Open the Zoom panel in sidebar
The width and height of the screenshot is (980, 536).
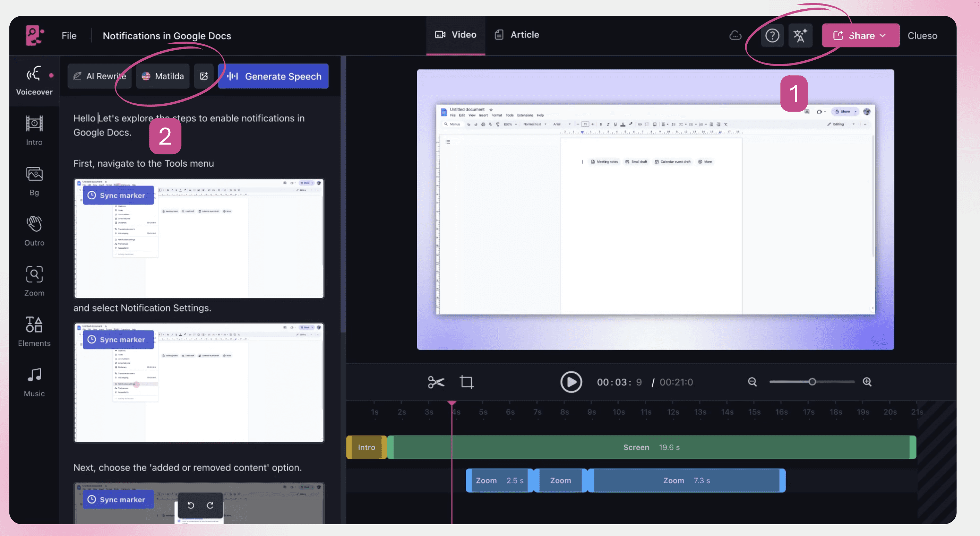coord(34,282)
